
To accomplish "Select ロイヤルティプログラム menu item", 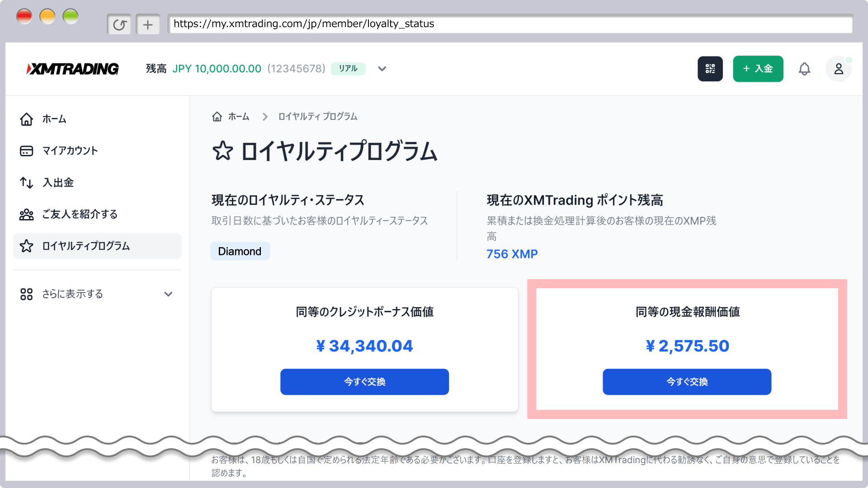I will tap(98, 246).
